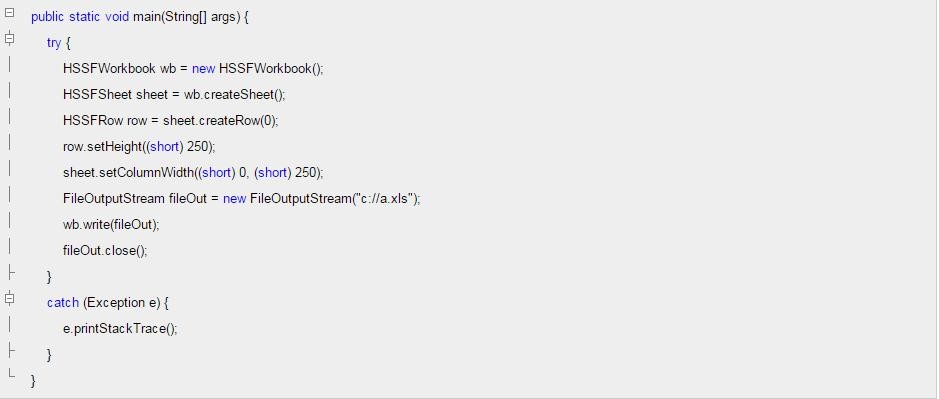Click the fileOut.close() statement
This screenshot has width=939, height=399.
pyautogui.click(x=105, y=250)
